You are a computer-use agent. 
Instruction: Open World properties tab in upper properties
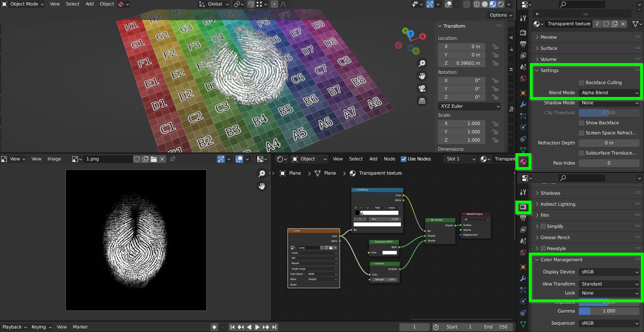(523, 79)
